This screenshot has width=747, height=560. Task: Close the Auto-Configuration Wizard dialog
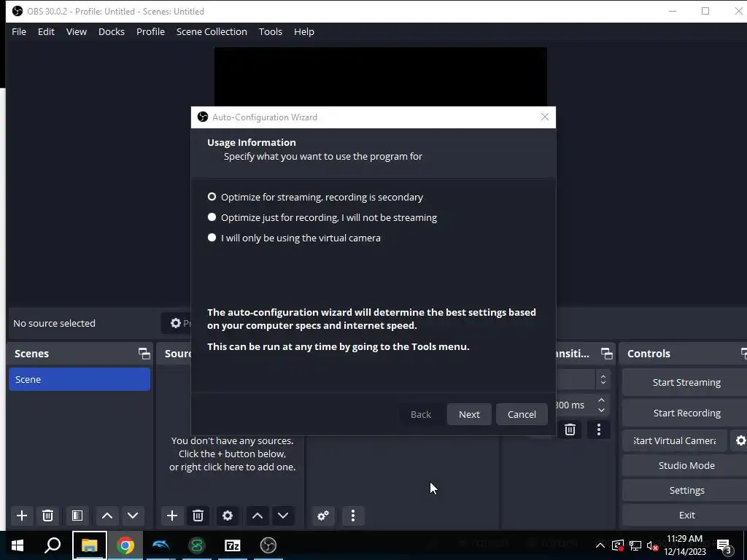(544, 117)
